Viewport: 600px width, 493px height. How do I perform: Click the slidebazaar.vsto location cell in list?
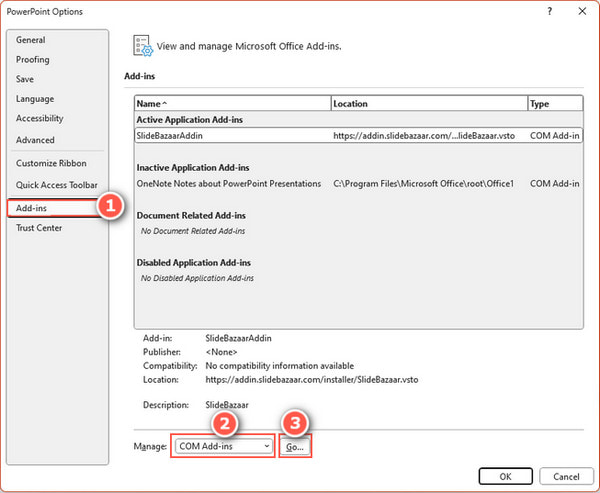[424, 136]
